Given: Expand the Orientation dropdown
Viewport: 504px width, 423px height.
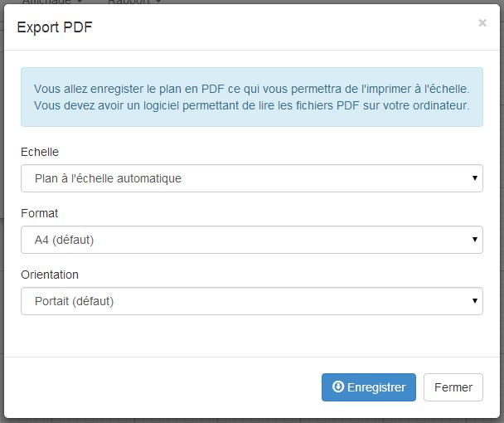Looking at the screenshot, I should (251, 301).
